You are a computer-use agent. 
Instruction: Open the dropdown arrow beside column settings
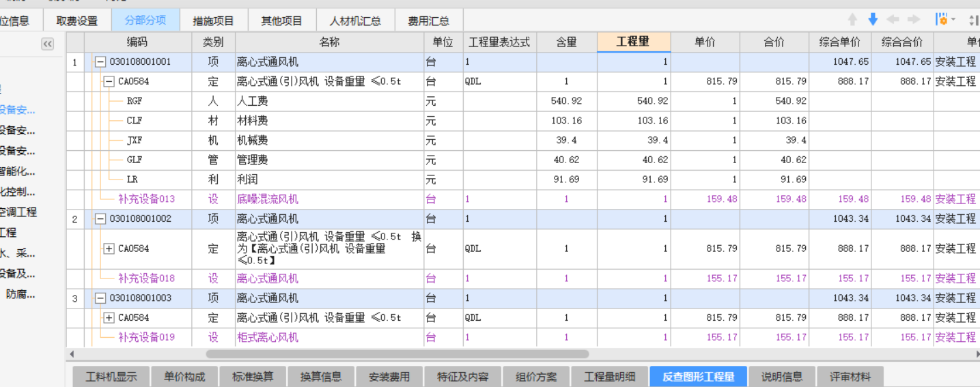tap(953, 20)
